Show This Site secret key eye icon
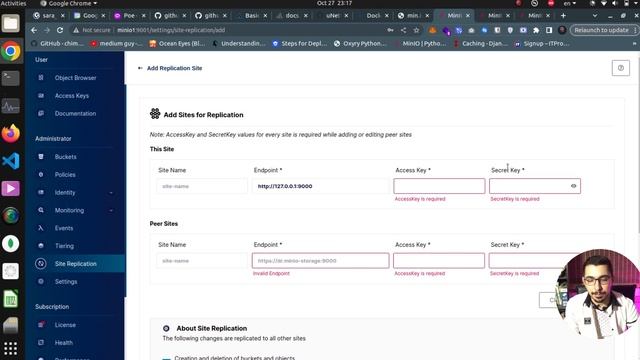The image size is (640, 360). coord(573,186)
